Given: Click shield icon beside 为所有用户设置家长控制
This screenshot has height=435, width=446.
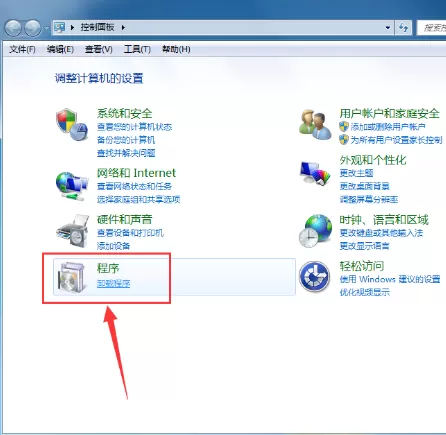Looking at the screenshot, I should point(344,140).
